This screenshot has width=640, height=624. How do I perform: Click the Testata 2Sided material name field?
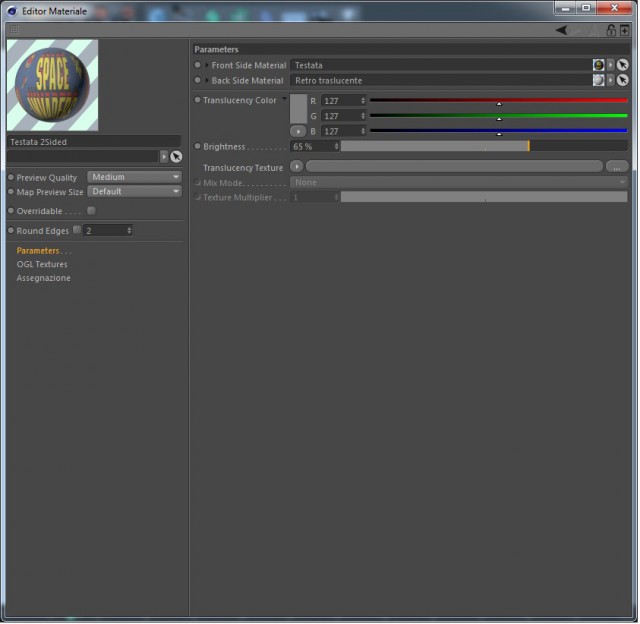tap(94, 142)
